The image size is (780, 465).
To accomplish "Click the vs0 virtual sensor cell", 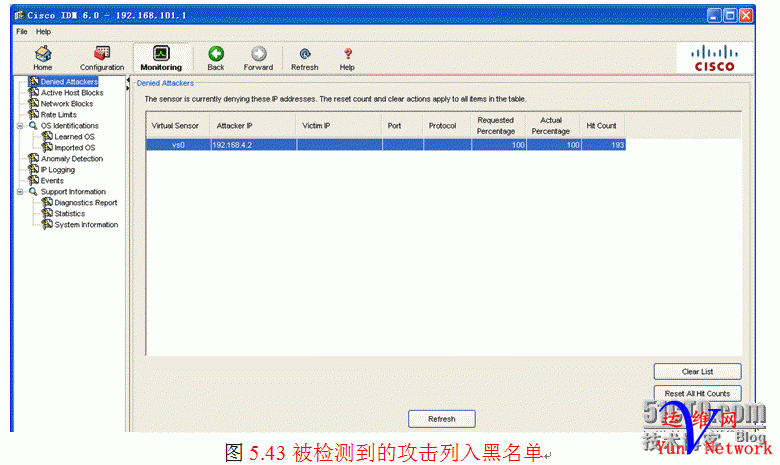I will tap(178, 145).
